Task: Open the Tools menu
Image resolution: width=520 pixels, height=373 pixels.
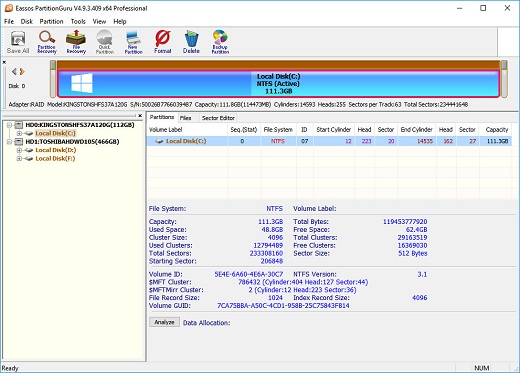Action: [x=78, y=22]
